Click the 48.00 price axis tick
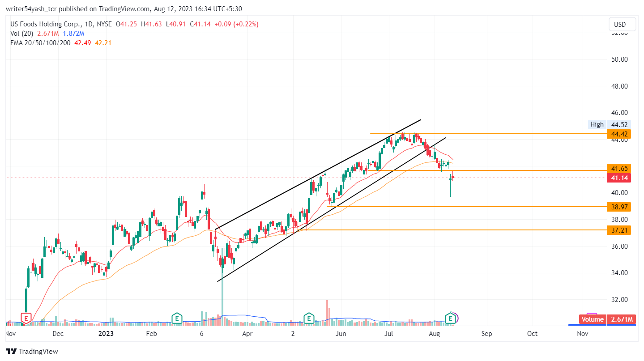This screenshot has height=361, width=644. pyautogui.click(x=620, y=86)
